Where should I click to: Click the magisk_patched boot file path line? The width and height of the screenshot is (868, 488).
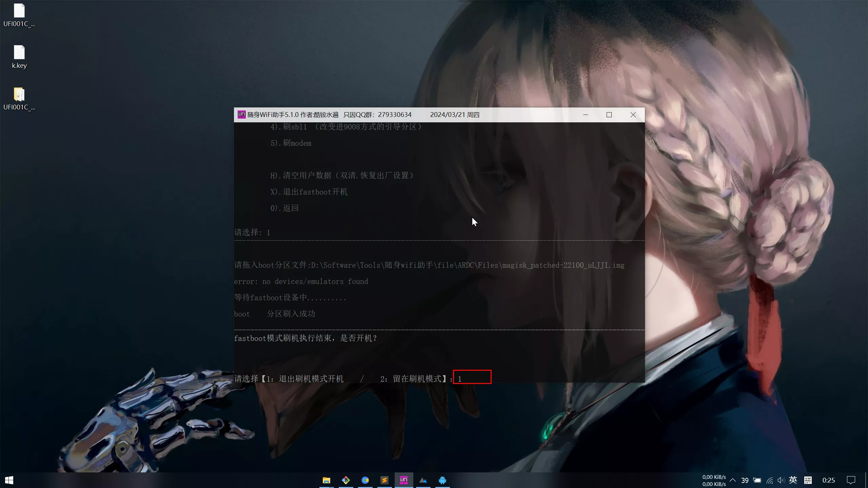(429, 265)
